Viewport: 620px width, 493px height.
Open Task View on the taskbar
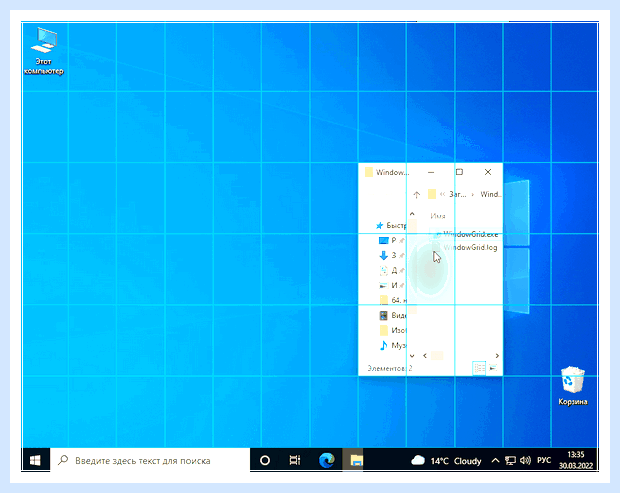pos(295,460)
